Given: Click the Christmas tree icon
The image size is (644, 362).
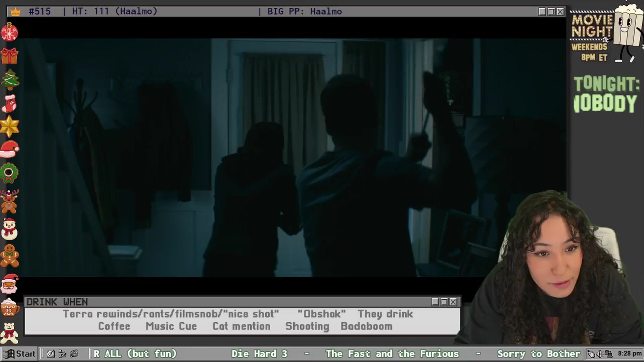Looking at the screenshot, I should click(10, 79).
